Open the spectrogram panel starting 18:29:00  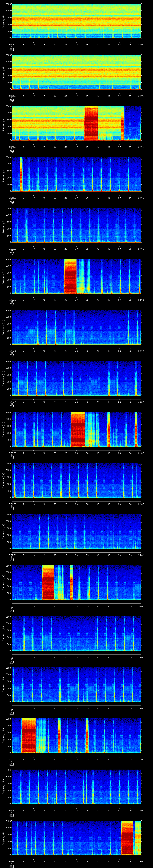coord(77,378)
